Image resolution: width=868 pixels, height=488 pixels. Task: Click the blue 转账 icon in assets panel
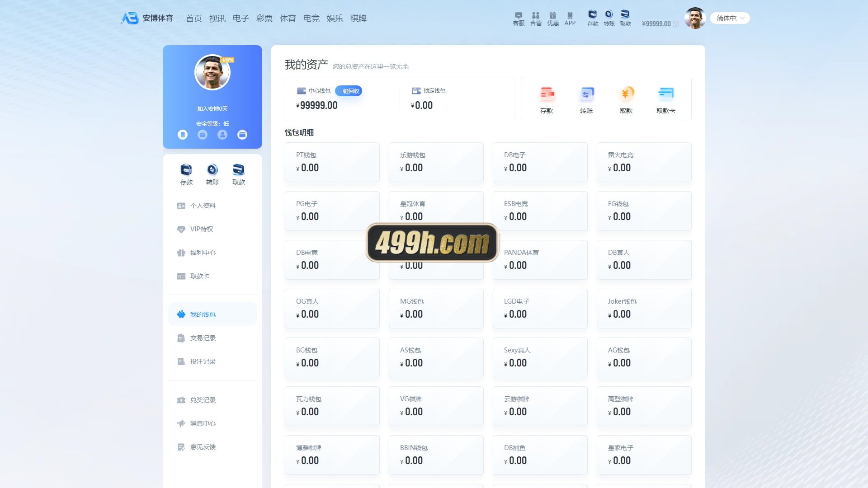[586, 94]
